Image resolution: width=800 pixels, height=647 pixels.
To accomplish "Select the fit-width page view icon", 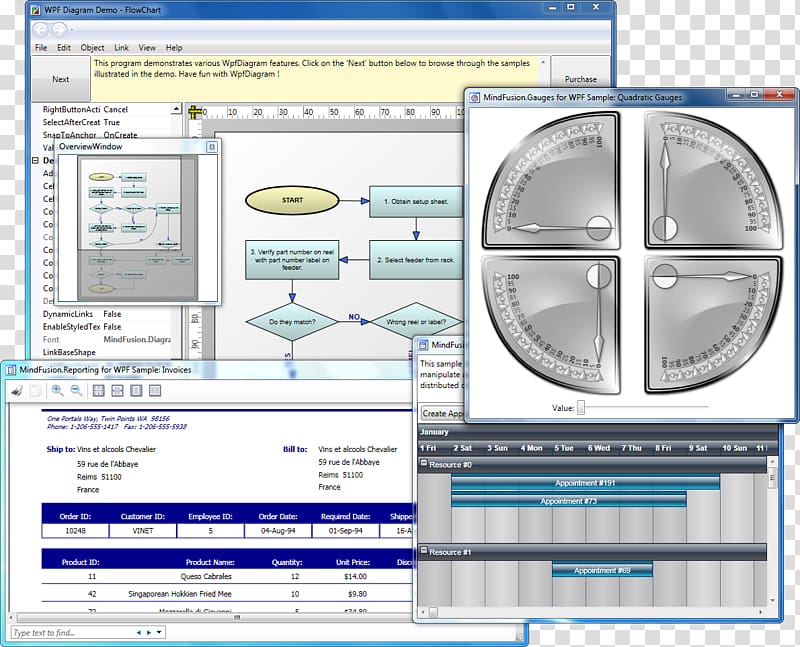I will coord(117,391).
